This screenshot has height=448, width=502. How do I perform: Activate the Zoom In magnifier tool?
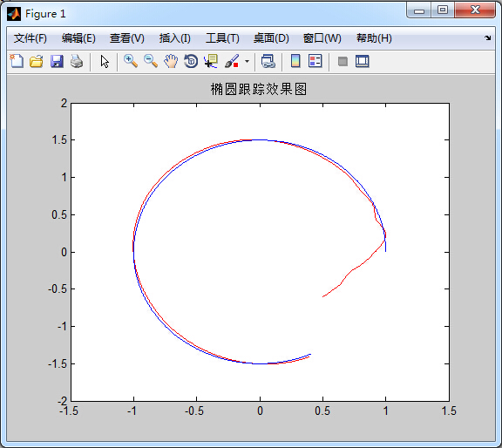[x=131, y=61]
